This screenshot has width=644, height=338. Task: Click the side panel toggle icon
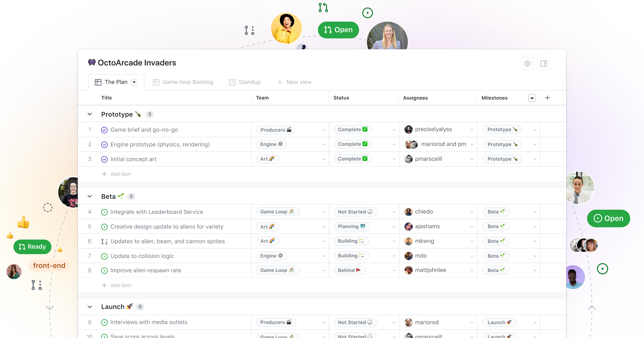544,64
